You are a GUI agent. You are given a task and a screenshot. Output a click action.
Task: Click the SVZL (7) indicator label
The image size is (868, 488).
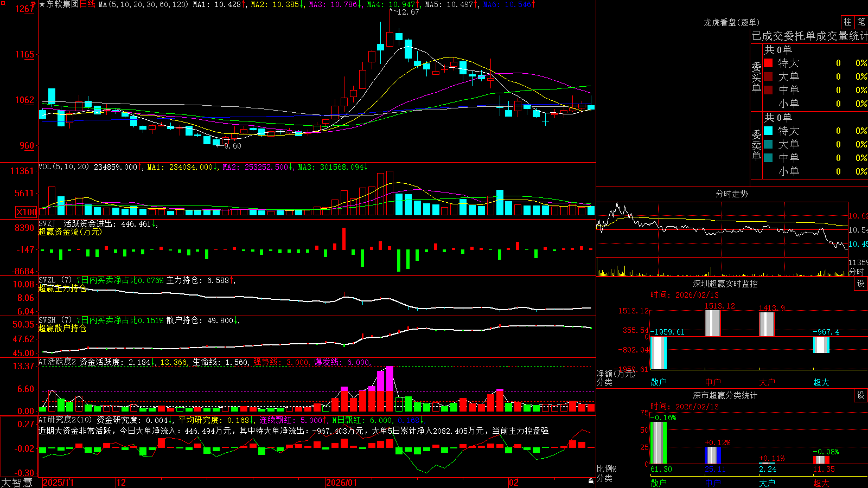click(55, 280)
